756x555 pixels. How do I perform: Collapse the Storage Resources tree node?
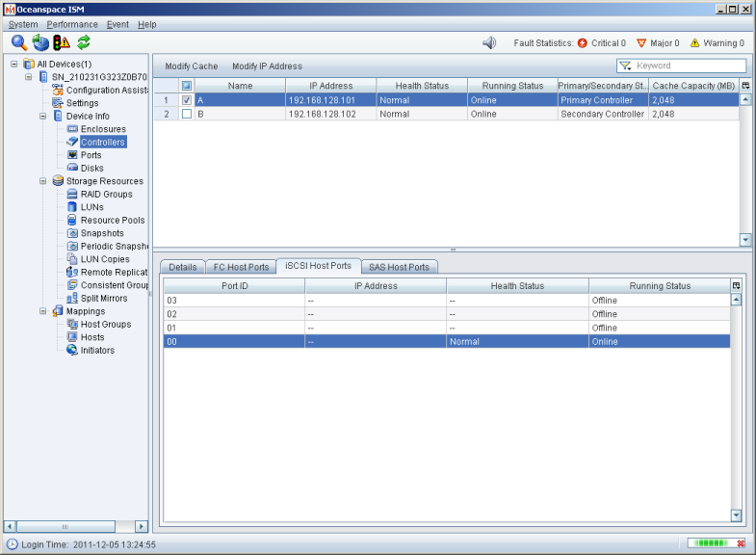click(43, 181)
